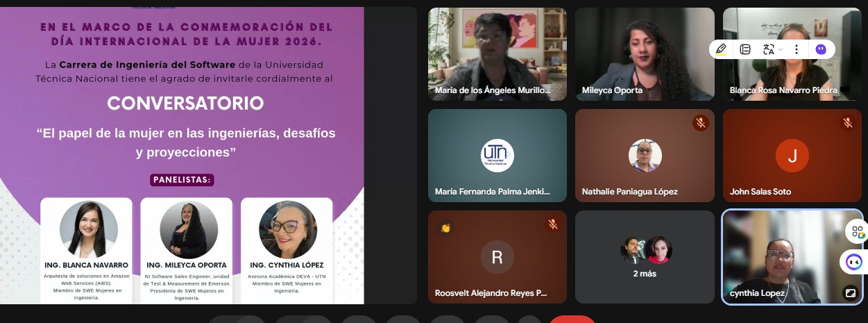This screenshot has width=868, height=323.
Task: Click muted mic icon on Nathalie Paniagua López
Action: pos(700,123)
